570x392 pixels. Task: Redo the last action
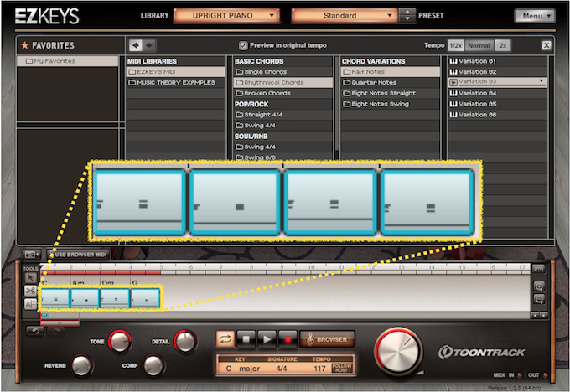click(x=56, y=331)
